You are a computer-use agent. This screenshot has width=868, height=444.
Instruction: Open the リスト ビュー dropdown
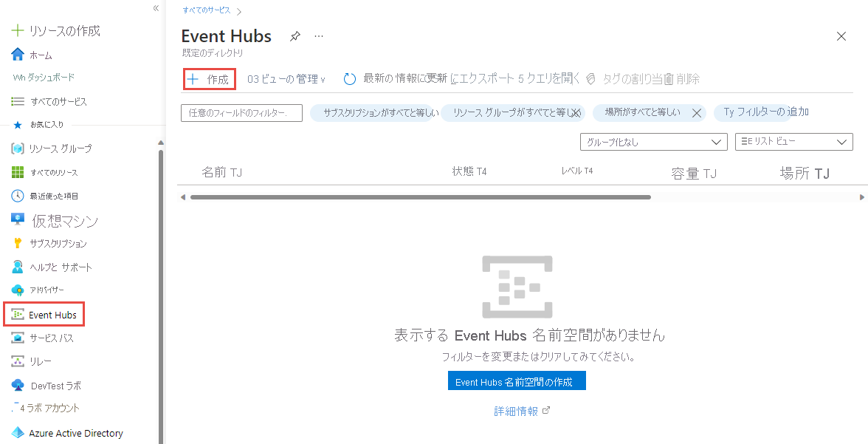point(794,142)
